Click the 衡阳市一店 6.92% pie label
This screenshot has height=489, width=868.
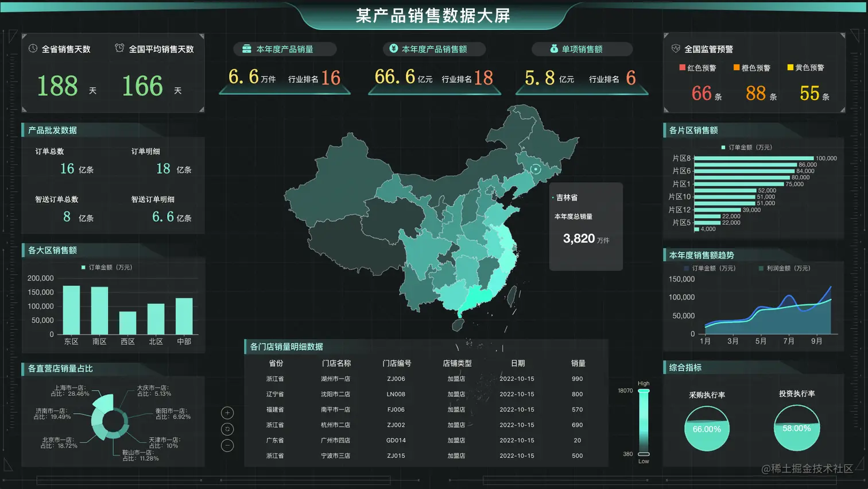click(x=173, y=414)
